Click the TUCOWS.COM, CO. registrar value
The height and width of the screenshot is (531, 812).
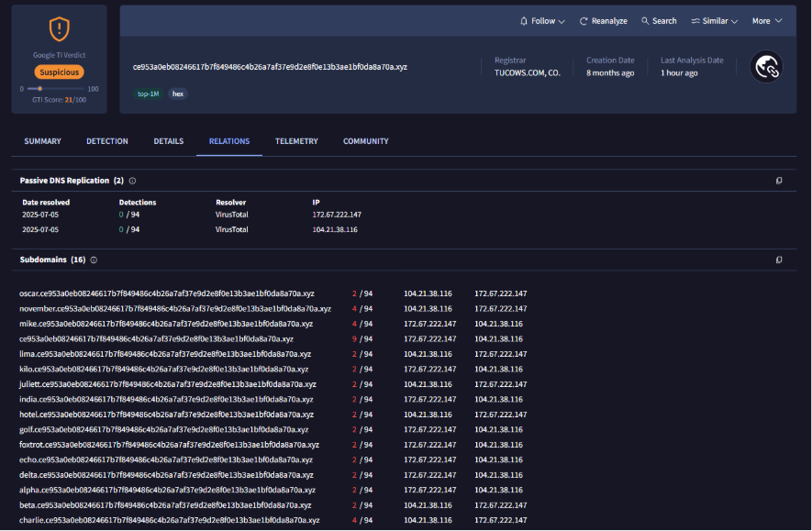click(x=528, y=73)
